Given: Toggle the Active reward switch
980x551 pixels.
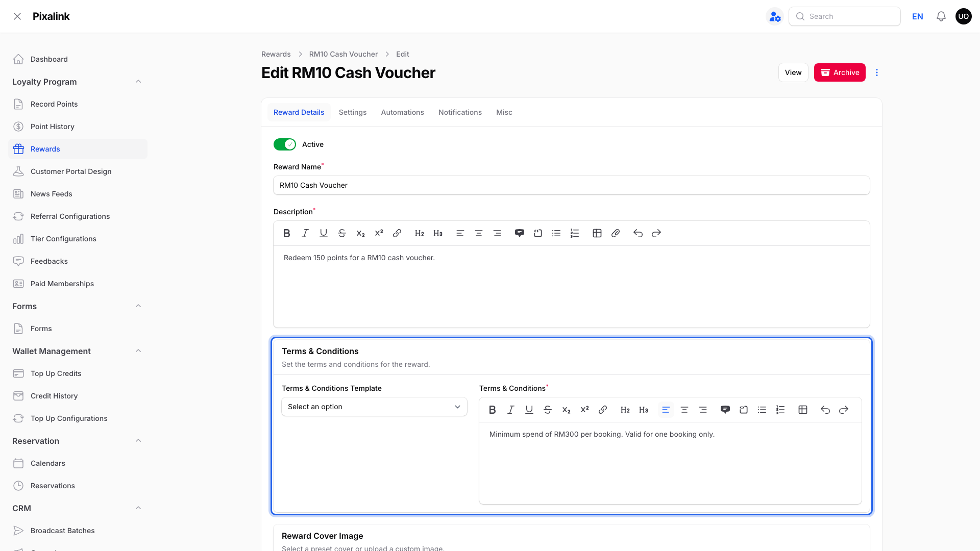Looking at the screenshot, I should point(285,144).
